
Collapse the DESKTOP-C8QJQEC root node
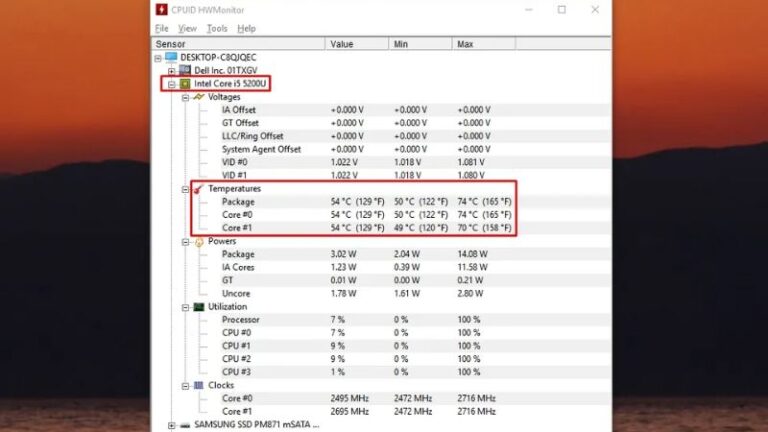coord(158,58)
